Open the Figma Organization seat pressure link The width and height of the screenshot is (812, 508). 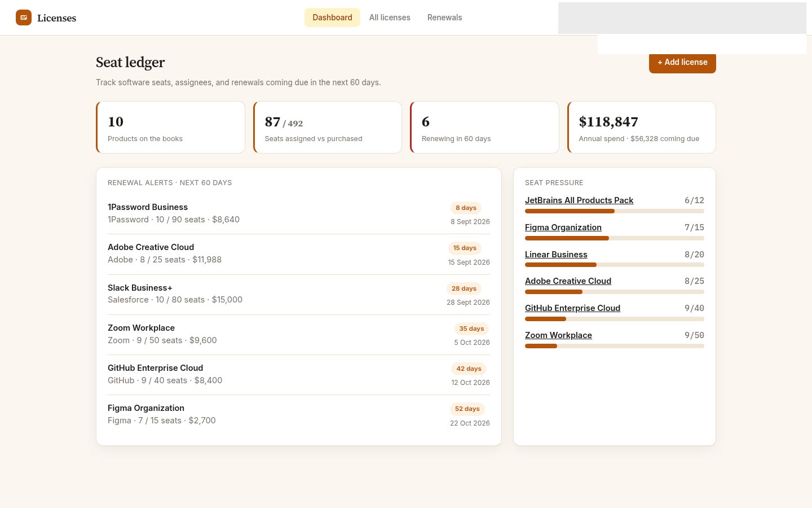[563, 227]
